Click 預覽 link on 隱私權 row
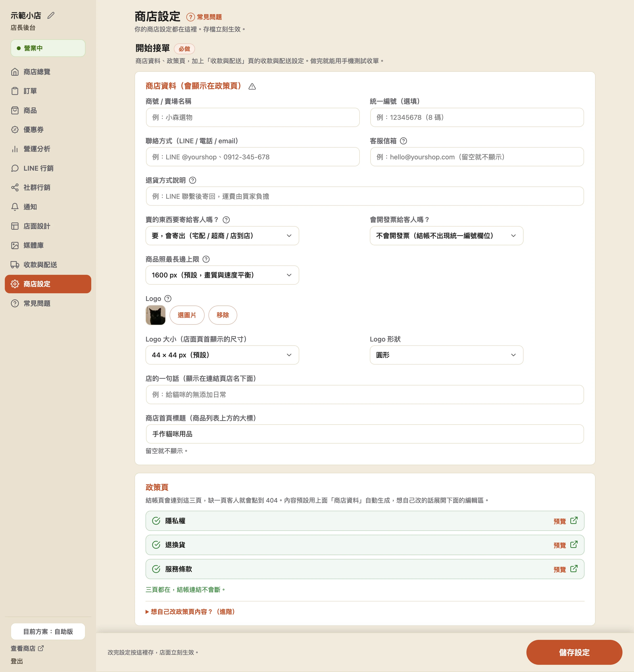Screen dimensions: 634x672 pyautogui.click(x=560, y=521)
